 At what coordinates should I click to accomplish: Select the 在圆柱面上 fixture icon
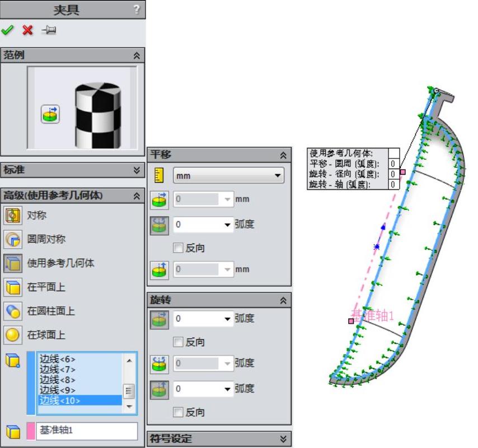tap(13, 311)
